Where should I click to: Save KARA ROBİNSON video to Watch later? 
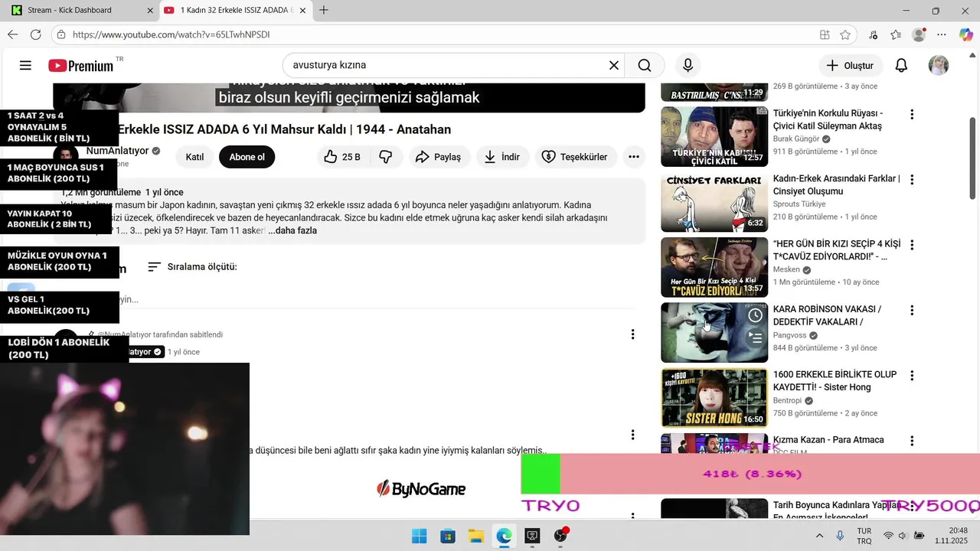tap(756, 315)
